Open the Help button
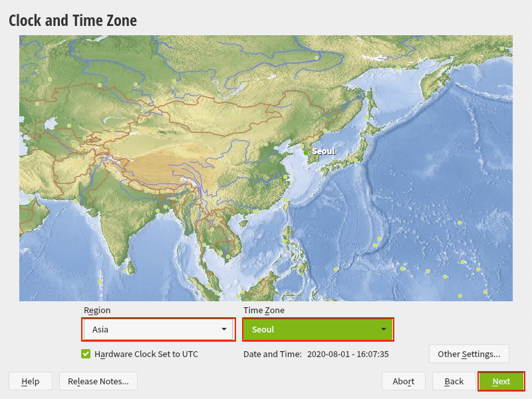Image resolution: width=532 pixels, height=399 pixels. (x=31, y=381)
